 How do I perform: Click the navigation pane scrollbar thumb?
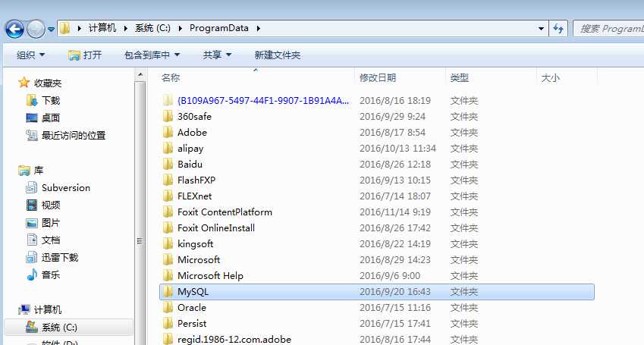click(140, 240)
